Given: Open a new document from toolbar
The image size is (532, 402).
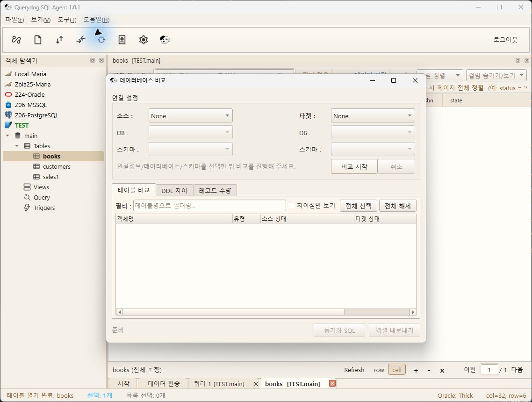Looking at the screenshot, I should [x=38, y=40].
